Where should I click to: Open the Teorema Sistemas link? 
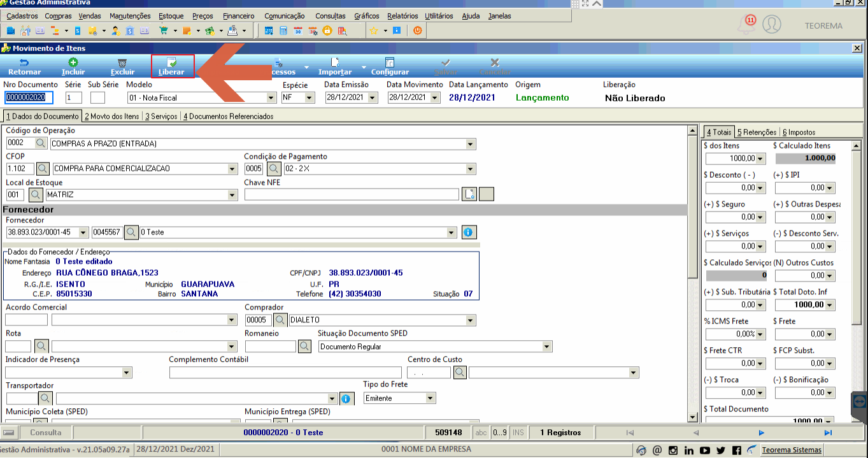pyautogui.click(x=792, y=450)
